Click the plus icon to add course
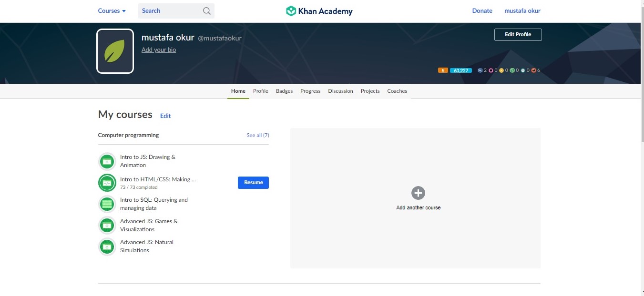 [x=418, y=193]
